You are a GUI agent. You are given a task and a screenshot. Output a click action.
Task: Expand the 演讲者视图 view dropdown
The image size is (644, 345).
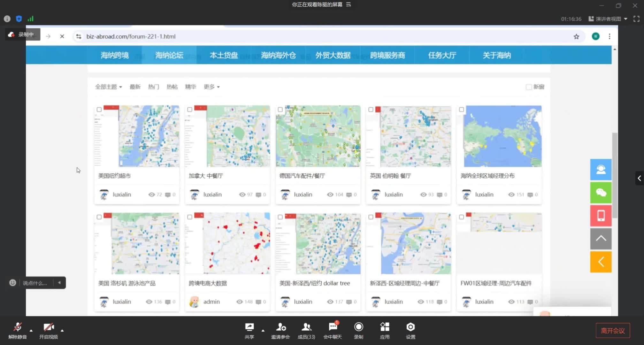coord(608,19)
